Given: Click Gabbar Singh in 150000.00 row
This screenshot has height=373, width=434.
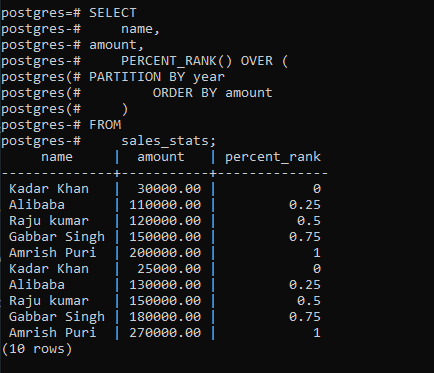Looking at the screenshot, I should (x=57, y=237).
